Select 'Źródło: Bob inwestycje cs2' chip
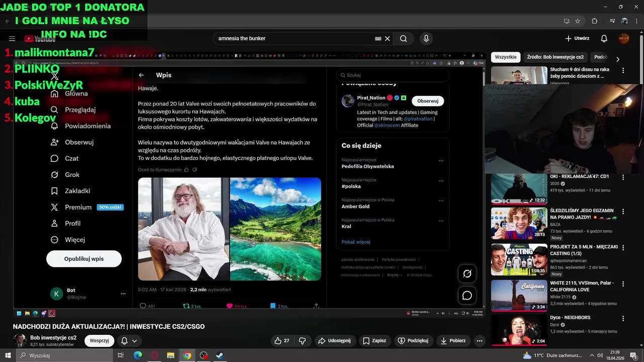 point(555,57)
